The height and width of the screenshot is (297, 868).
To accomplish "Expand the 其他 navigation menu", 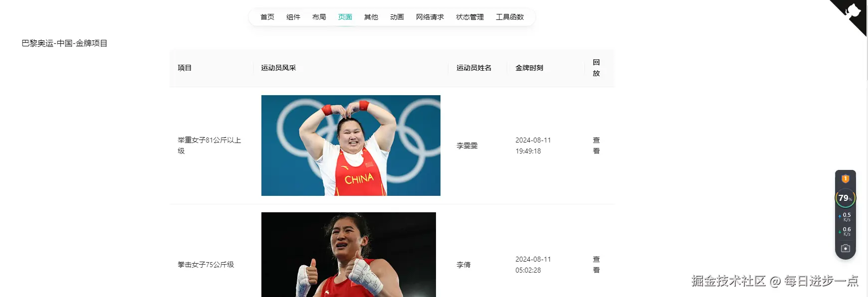I will coord(371,17).
